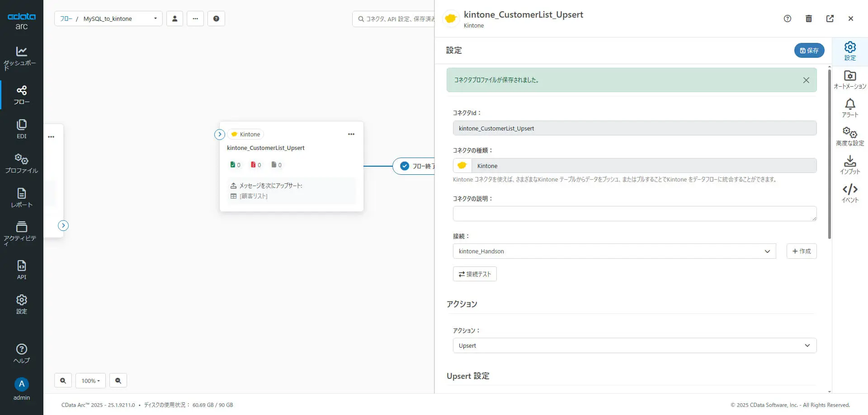Screen dimensions: 868x415
Task: Expand the MySQL_to_kintone flow selector
Action: [155, 19]
